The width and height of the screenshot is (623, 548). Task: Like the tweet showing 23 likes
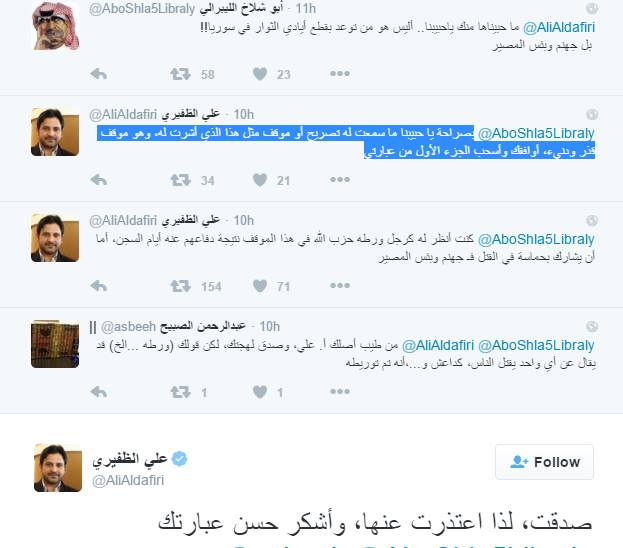[260, 74]
